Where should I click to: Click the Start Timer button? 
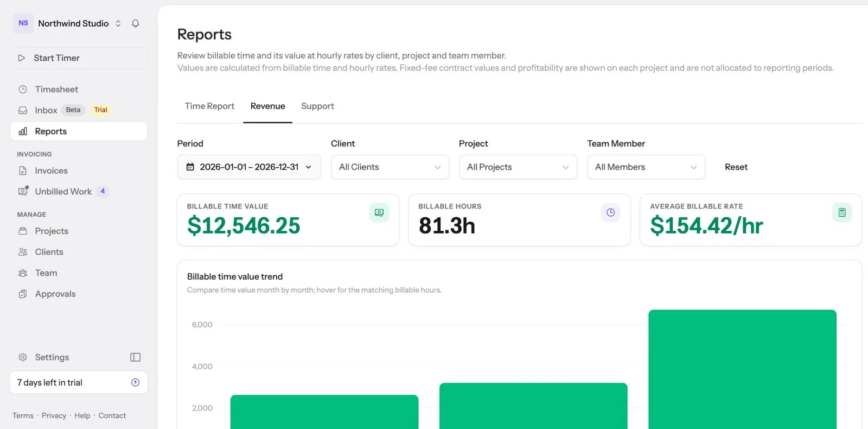[79, 58]
